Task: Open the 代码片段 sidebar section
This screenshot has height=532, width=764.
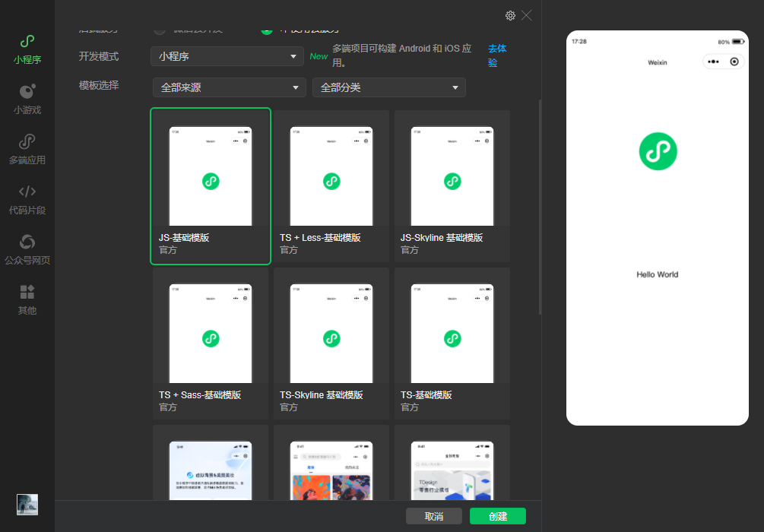Action: (x=27, y=200)
